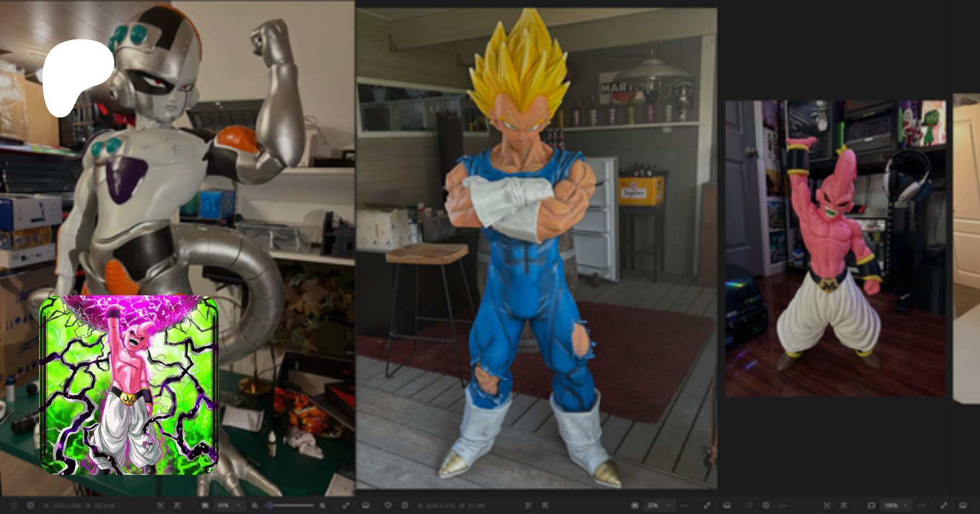Click the fullscreen arrows icon under the Vegeta image

707,505
